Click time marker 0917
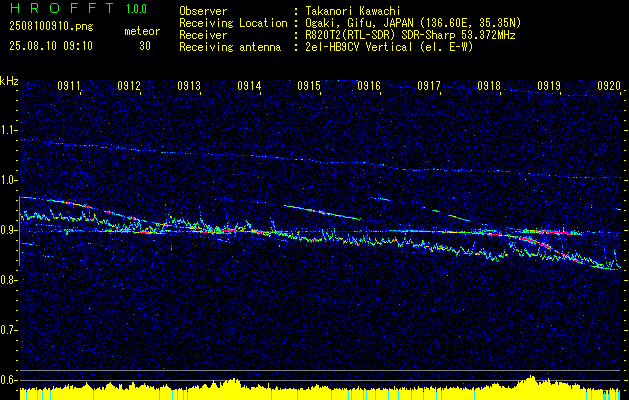Viewport: 629px width, 400px height. [429, 85]
